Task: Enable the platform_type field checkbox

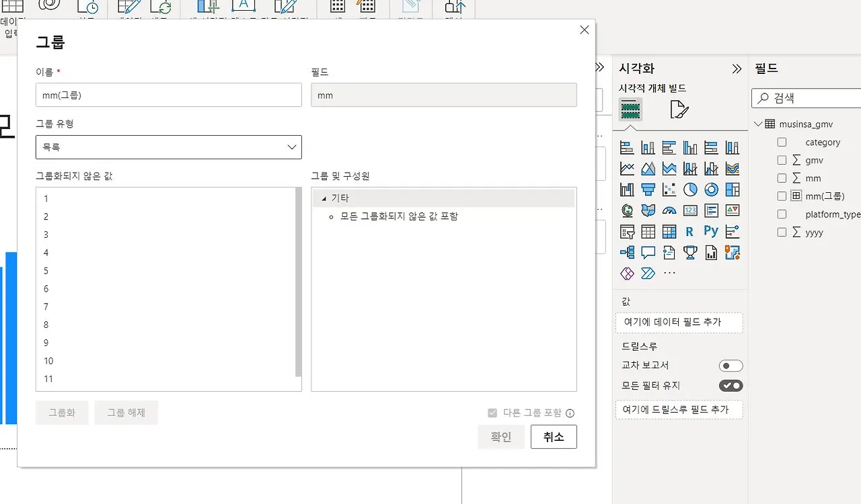Action: pyautogui.click(x=782, y=214)
